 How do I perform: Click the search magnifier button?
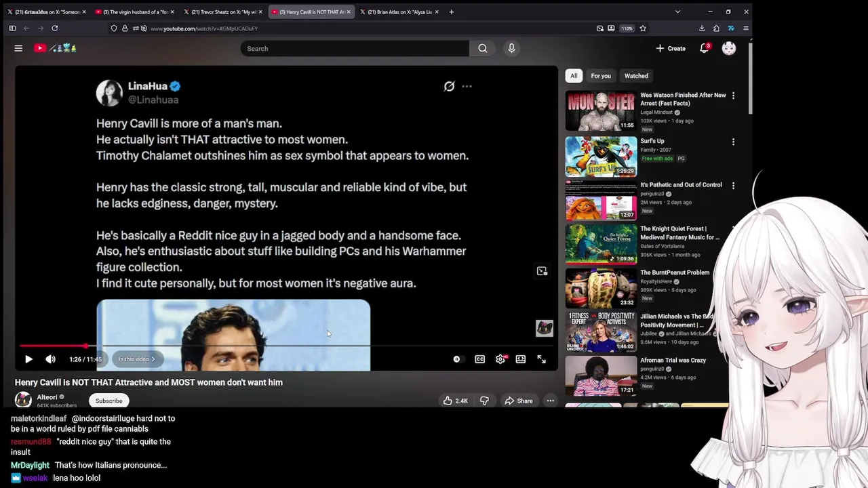tap(482, 48)
